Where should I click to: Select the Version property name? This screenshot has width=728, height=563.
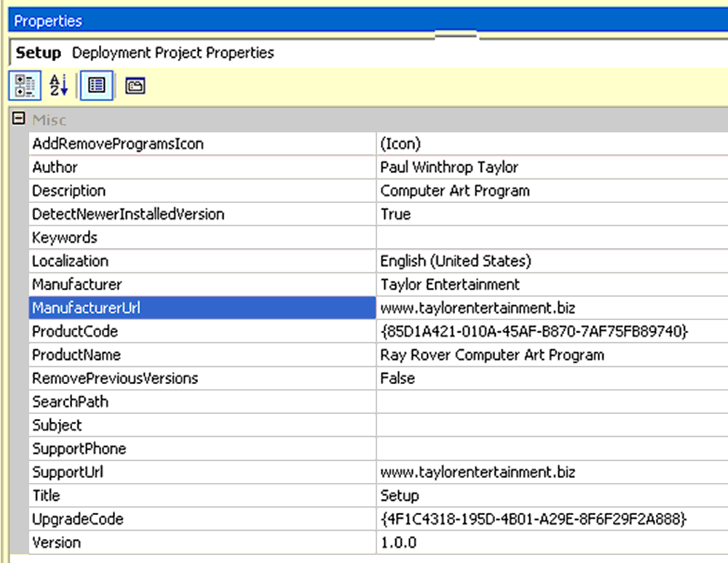[202, 542]
